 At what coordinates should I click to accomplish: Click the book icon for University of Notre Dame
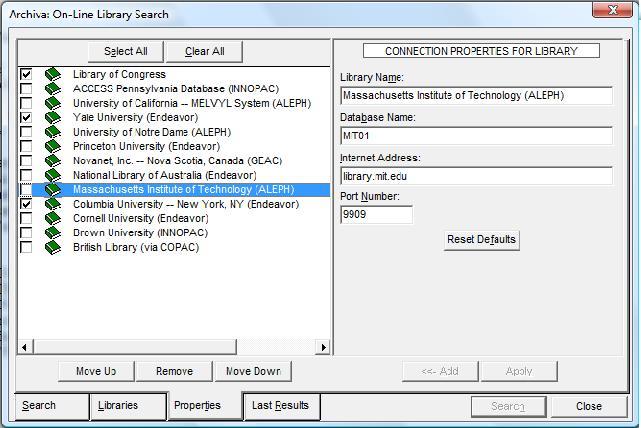pos(53,132)
